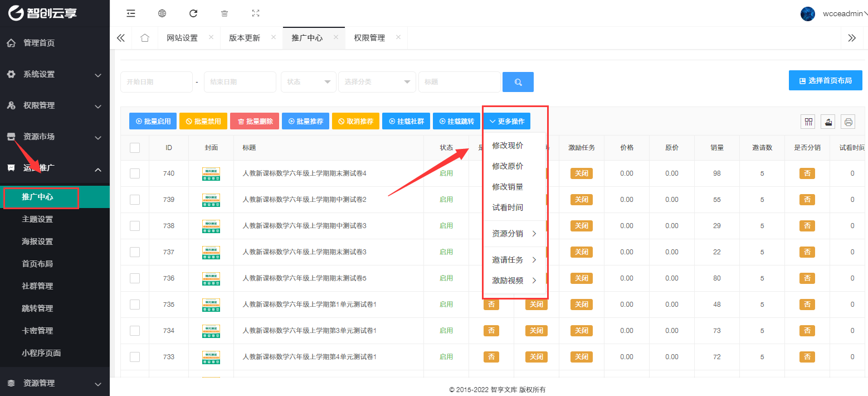Click the print table icon
Viewport: 868px width, 396px height.
tap(848, 122)
